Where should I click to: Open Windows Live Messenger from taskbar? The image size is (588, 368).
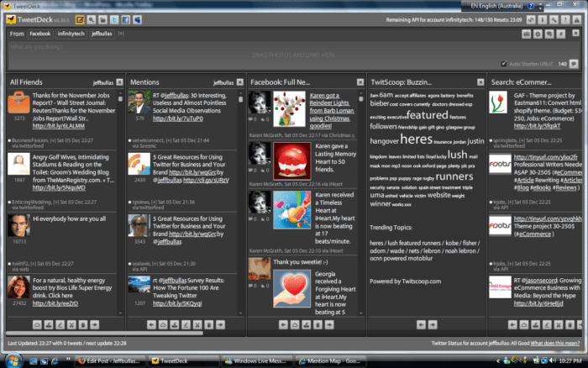pos(257,361)
